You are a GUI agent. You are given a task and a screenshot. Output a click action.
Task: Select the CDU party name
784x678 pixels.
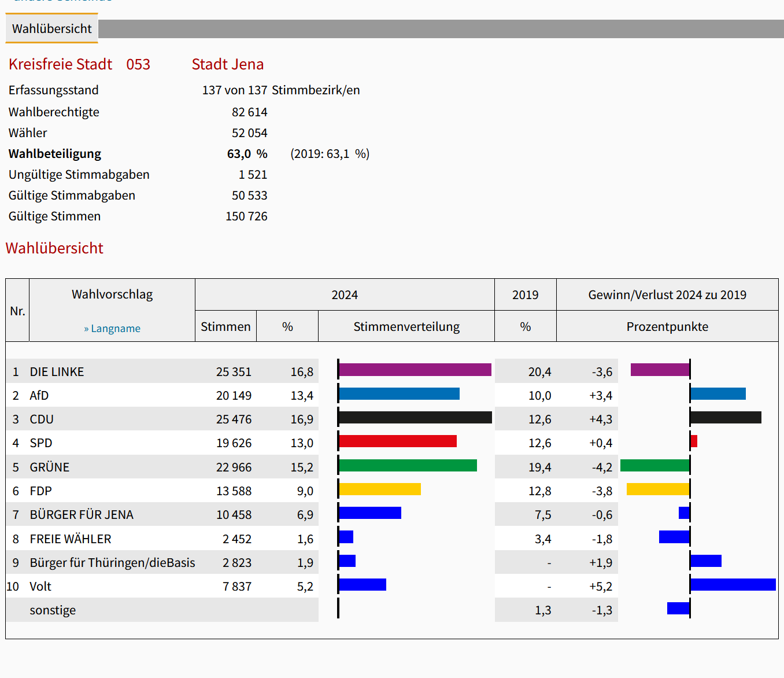click(x=42, y=419)
